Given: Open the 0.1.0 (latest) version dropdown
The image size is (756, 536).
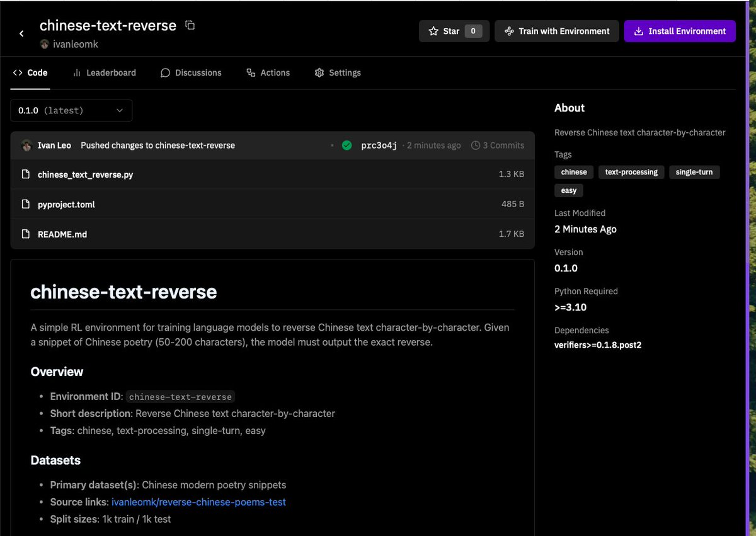Looking at the screenshot, I should (71, 110).
